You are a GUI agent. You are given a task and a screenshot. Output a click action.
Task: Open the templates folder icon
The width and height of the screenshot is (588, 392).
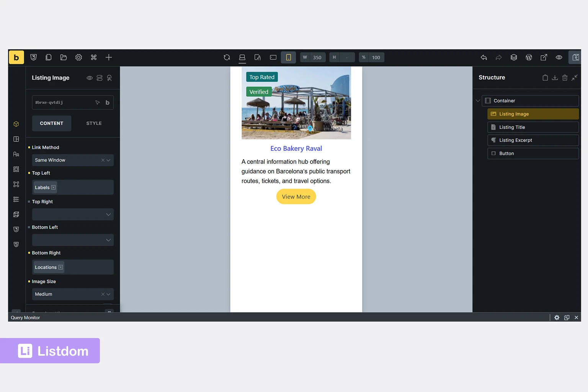click(64, 57)
